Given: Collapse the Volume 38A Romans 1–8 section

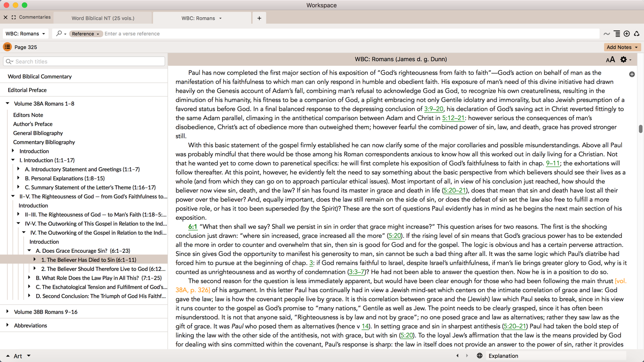Looking at the screenshot, I should click(8, 103).
